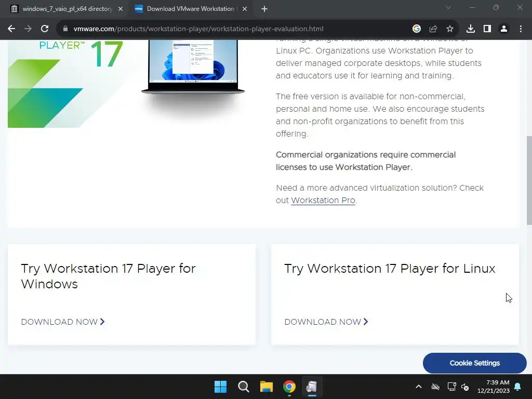Viewport: 532px width, 399px height.
Task: Open the Workstation Pro link
Action: tap(323, 201)
